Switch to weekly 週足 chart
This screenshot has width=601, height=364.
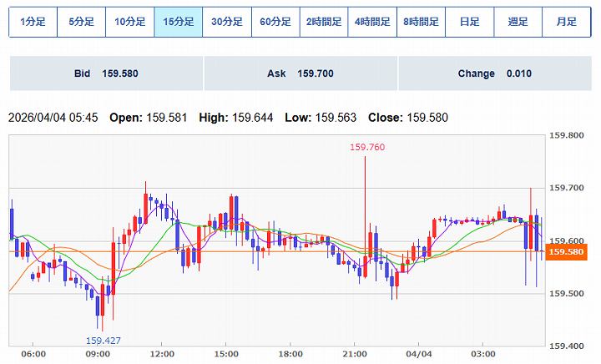point(518,23)
